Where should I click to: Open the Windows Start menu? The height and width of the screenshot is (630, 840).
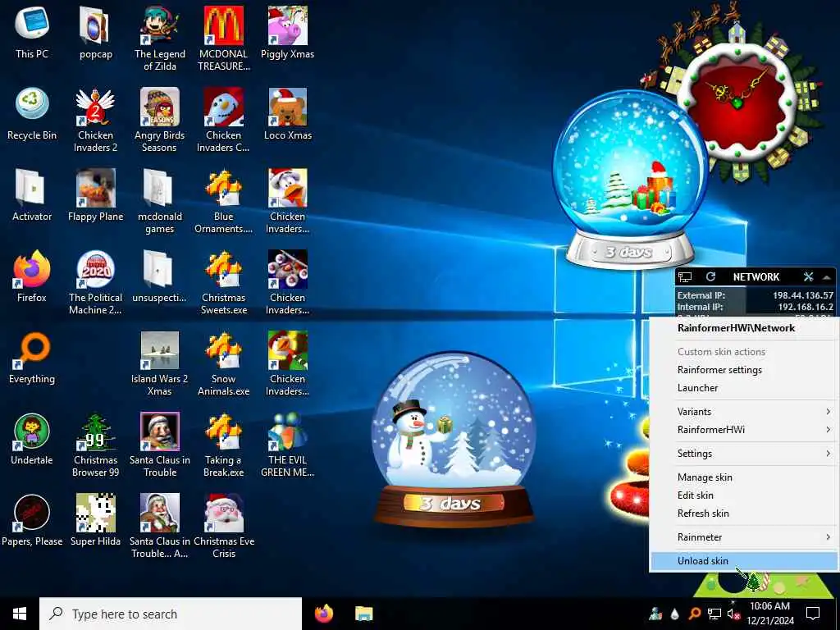point(20,614)
